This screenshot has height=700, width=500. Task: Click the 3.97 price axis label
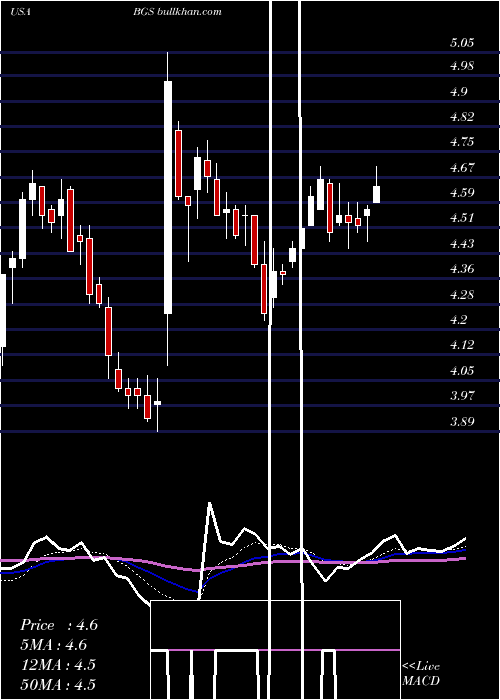pyautogui.click(x=462, y=396)
